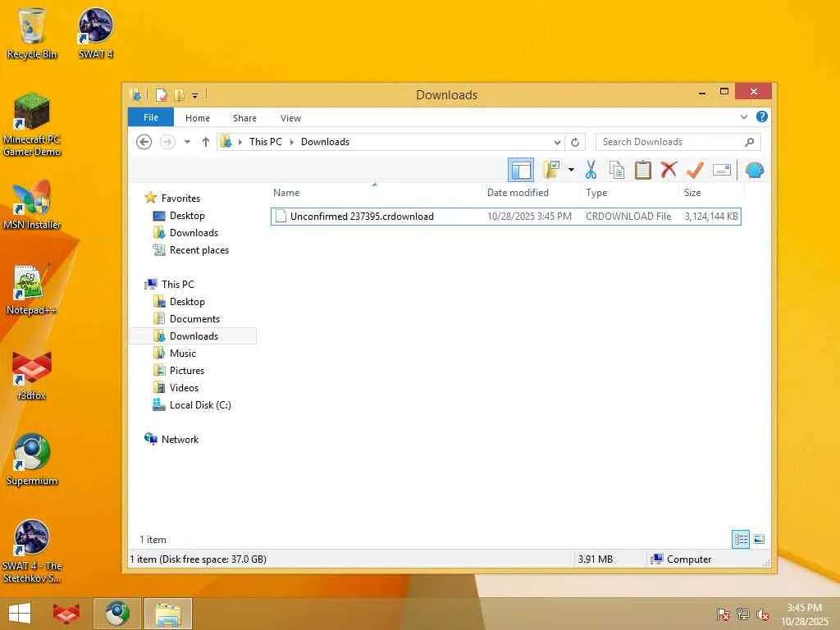Click This PC in the address bar

[x=265, y=142]
